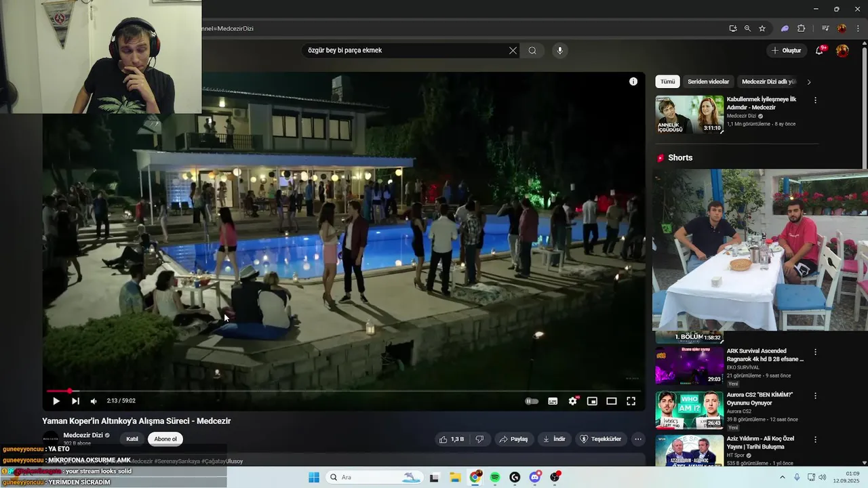The height and width of the screenshot is (488, 868).
Task: Share video via Paylaş
Action: pyautogui.click(x=513, y=439)
